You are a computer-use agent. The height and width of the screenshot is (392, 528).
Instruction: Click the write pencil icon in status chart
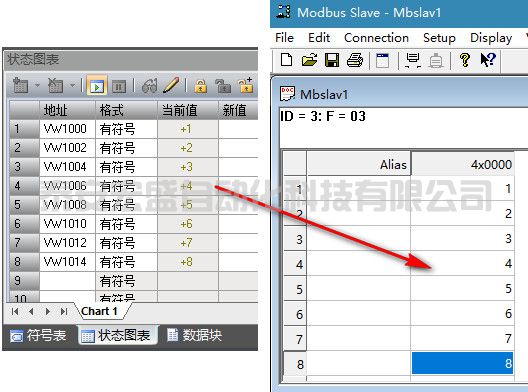pyautogui.click(x=171, y=85)
